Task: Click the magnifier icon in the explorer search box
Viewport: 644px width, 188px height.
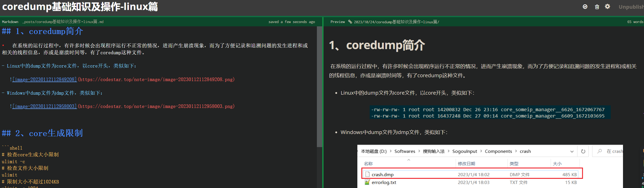Action: [600, 151]
